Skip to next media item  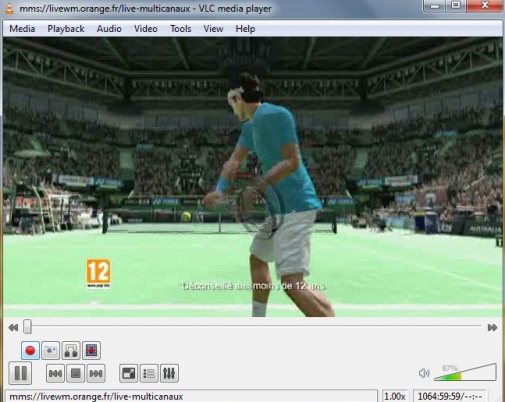pyautogui.click(x=96, y=373)
